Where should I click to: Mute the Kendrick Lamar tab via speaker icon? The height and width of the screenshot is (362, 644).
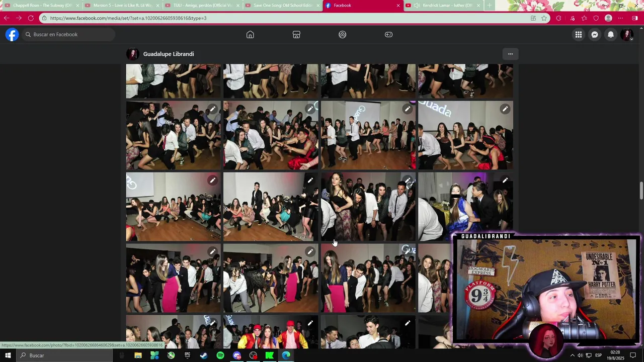pyautogui.click(x=417, y=6)
